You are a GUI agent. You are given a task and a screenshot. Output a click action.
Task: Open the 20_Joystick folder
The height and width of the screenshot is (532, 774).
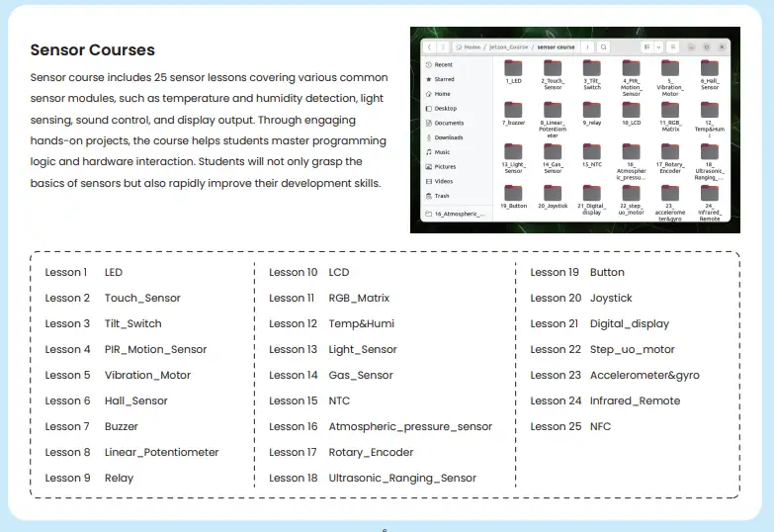point(553,194)
